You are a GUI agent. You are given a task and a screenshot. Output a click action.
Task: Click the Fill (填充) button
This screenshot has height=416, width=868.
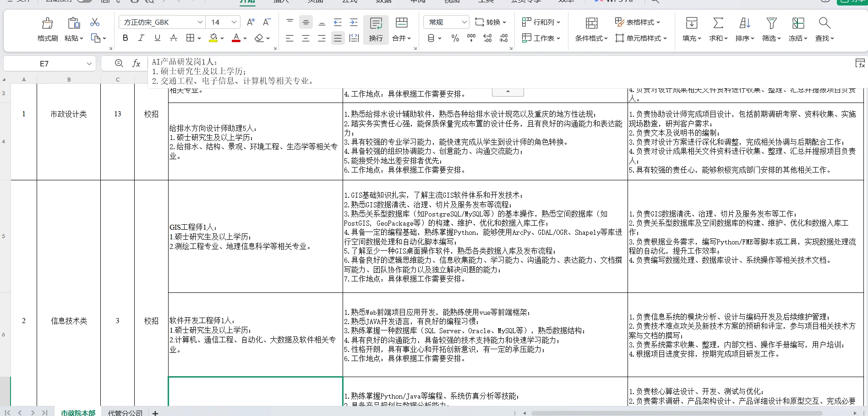692,30
